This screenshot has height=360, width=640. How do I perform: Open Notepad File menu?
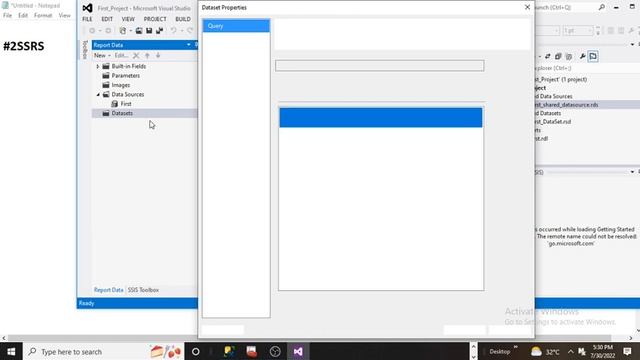click(x=7, y=16)
